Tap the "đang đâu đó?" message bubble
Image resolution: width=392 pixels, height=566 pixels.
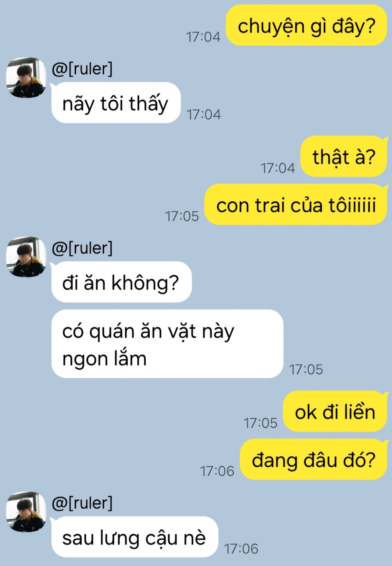[314, 459]
